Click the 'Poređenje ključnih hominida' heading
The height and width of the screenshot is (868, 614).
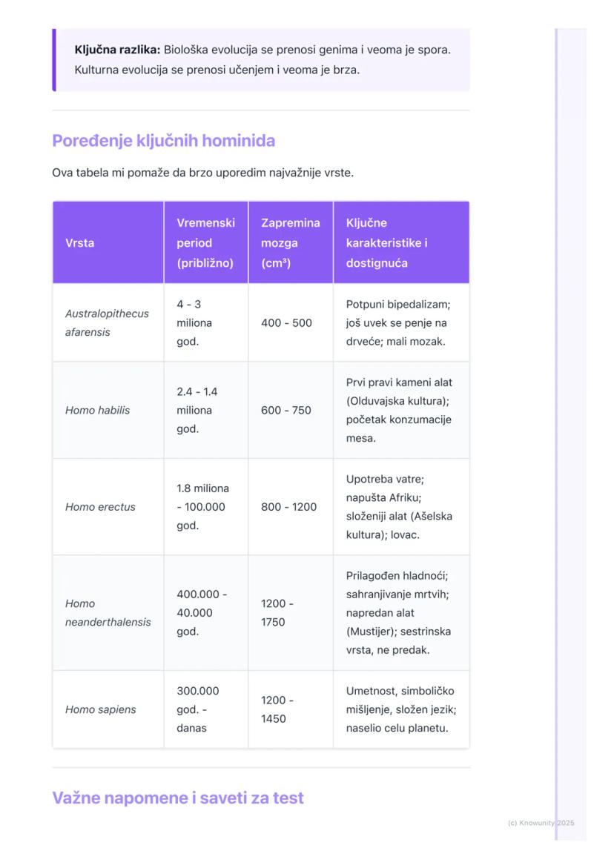pos(163,141)
